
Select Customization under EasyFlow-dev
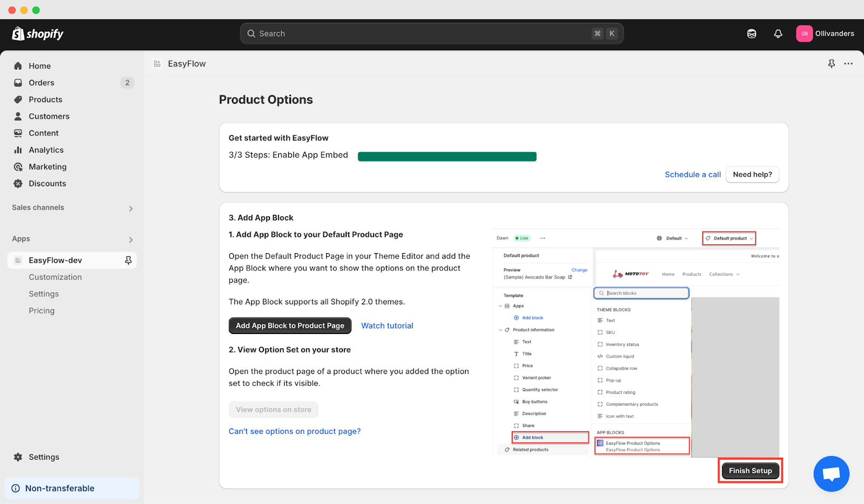pos(55,277)
